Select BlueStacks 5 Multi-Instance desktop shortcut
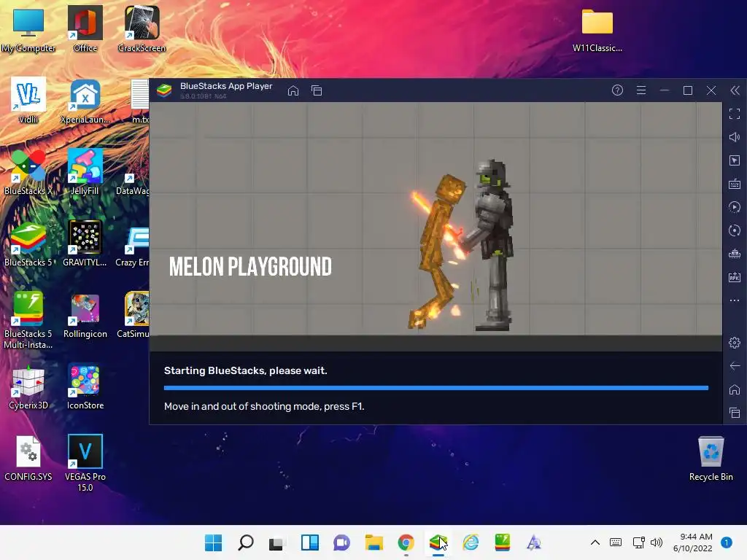This screenshot has width=747, height=560. 28,320
